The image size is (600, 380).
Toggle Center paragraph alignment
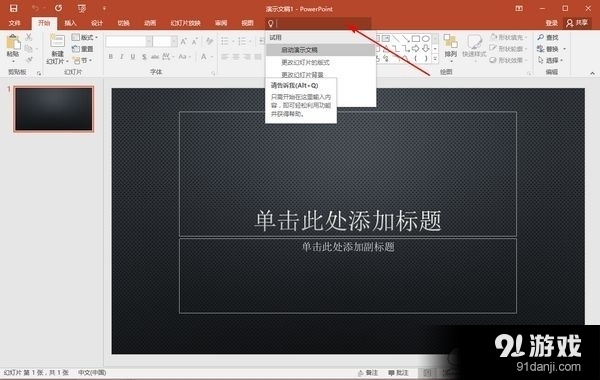pos(236,57)
